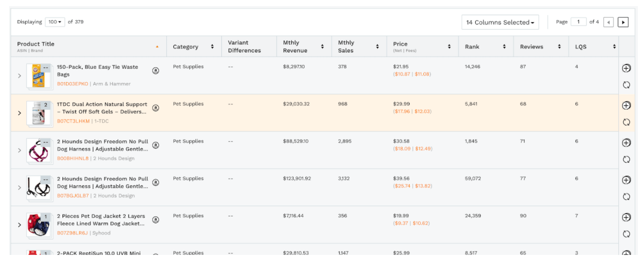The height and width of the screenshot is (267, 644).
Task: Go to previous page arrow
Action: [x=608, y=22]
